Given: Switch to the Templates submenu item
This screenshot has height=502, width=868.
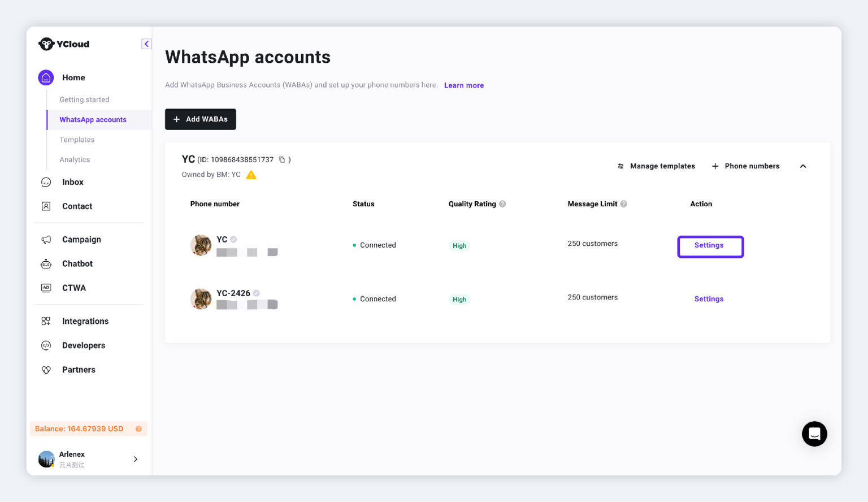Looking at the screenshot, I should coord(77,140).
